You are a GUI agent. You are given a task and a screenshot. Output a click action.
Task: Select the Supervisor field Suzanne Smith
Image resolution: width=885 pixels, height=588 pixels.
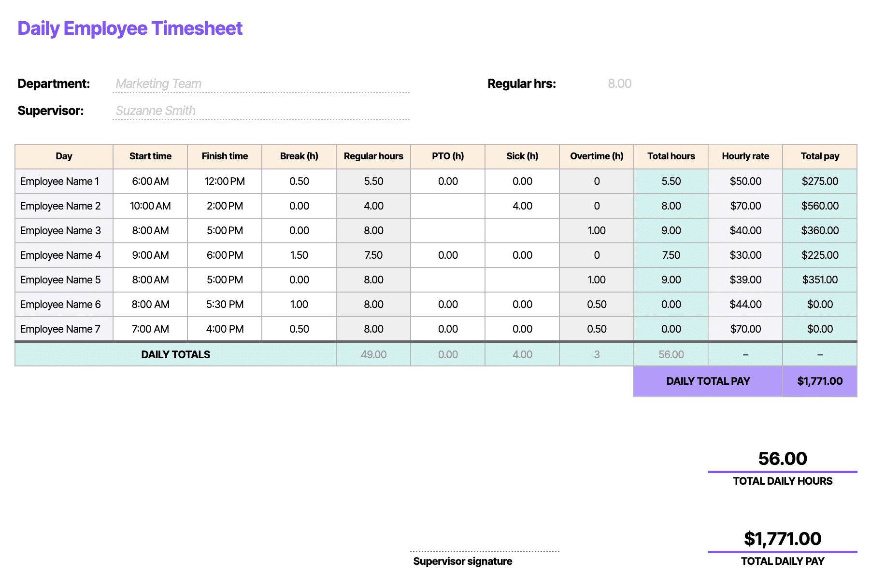(x=261, y=111)
